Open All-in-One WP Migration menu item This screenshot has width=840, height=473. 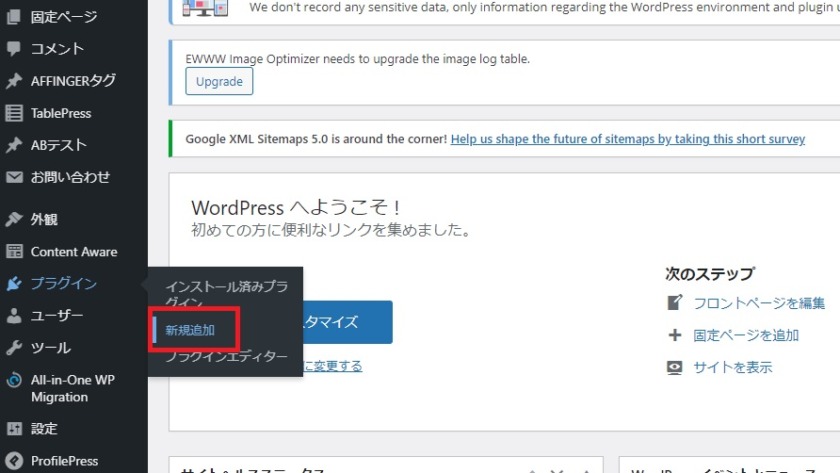pyautogui.click(x=74, y=388)
